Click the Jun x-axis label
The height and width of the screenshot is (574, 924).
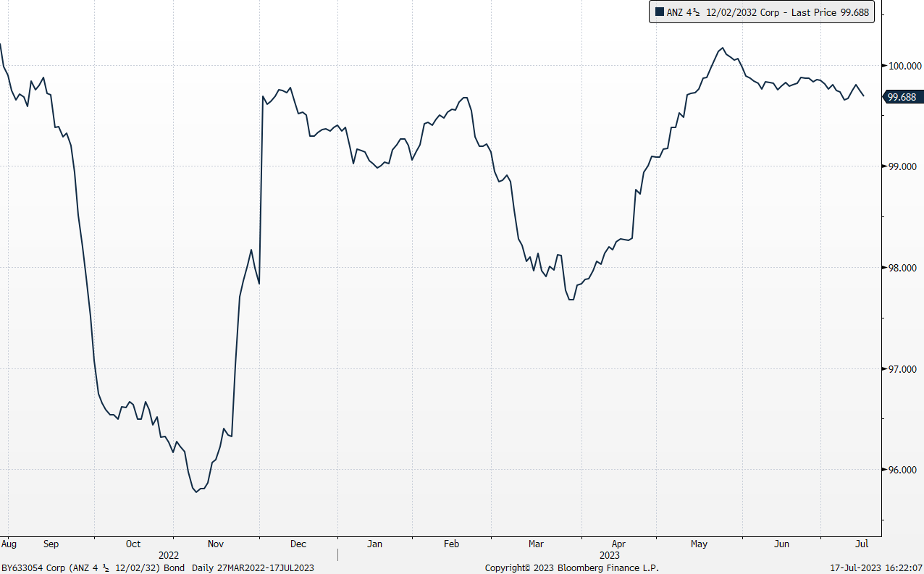(x=782, y=544)
